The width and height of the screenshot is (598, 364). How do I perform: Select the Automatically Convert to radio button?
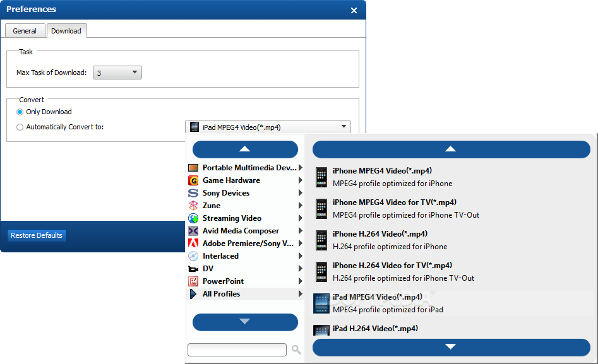[x=20, y=127]
